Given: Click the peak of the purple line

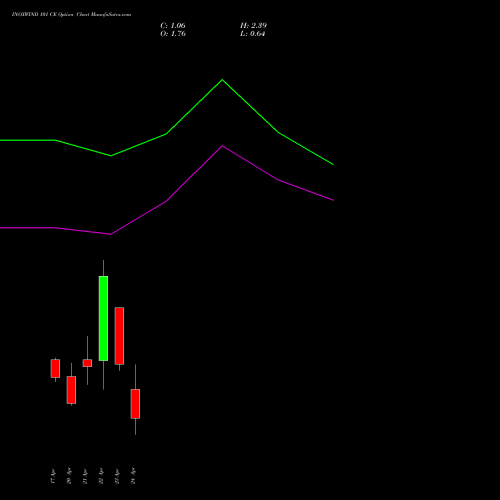Looking at the screenshot, I should [x=222, y=146].
